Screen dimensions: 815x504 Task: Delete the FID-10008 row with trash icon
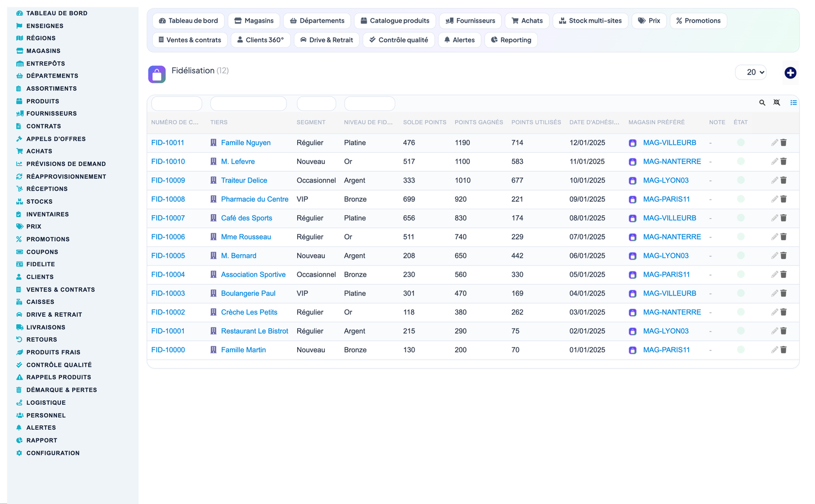coord(783,199)
